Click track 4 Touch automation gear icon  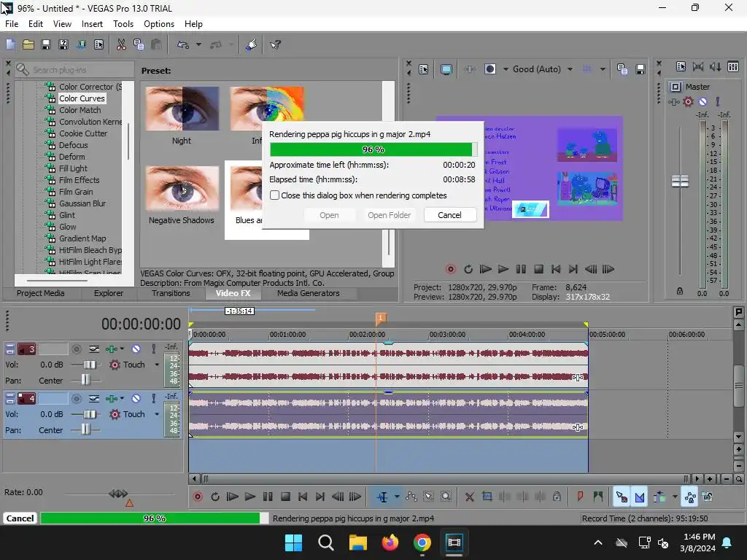[x=115, y=414]
